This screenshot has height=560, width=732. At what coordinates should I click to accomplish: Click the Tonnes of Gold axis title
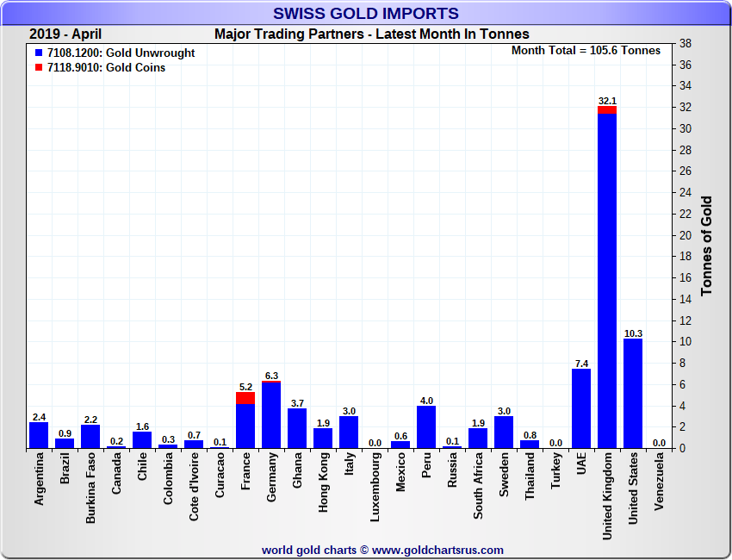click(707, 246)
